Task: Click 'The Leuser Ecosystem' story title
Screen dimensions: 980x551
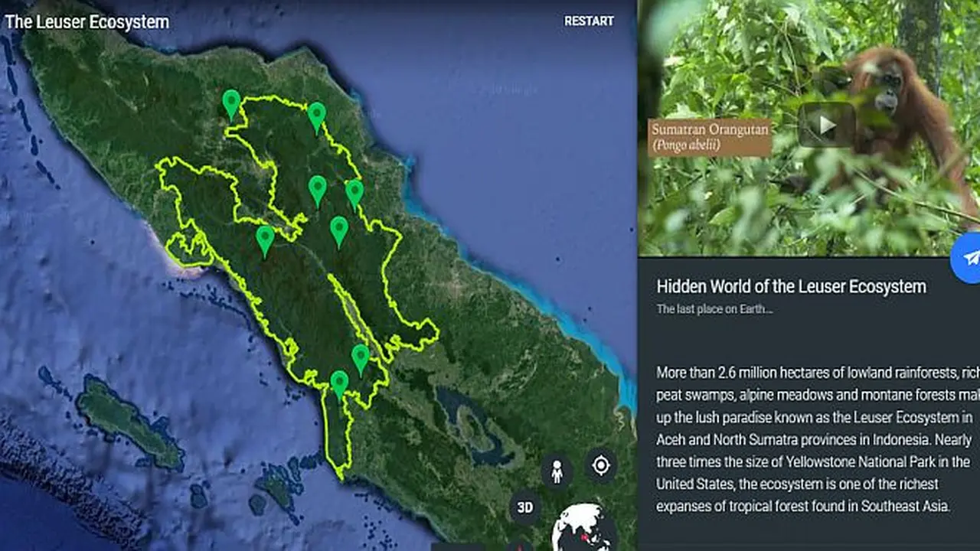Action: pyautogui.click(x=87, y=21)
